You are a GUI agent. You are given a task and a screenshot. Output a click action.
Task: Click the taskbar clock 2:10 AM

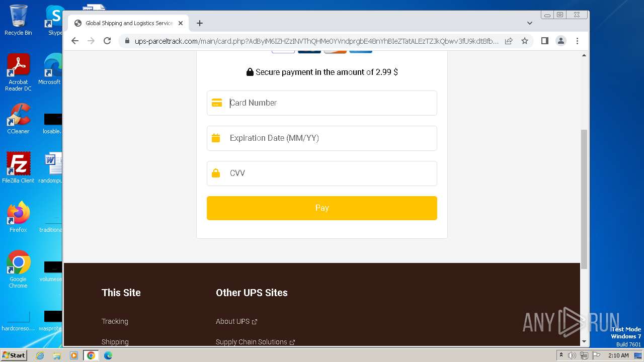[x=618, y=355]
